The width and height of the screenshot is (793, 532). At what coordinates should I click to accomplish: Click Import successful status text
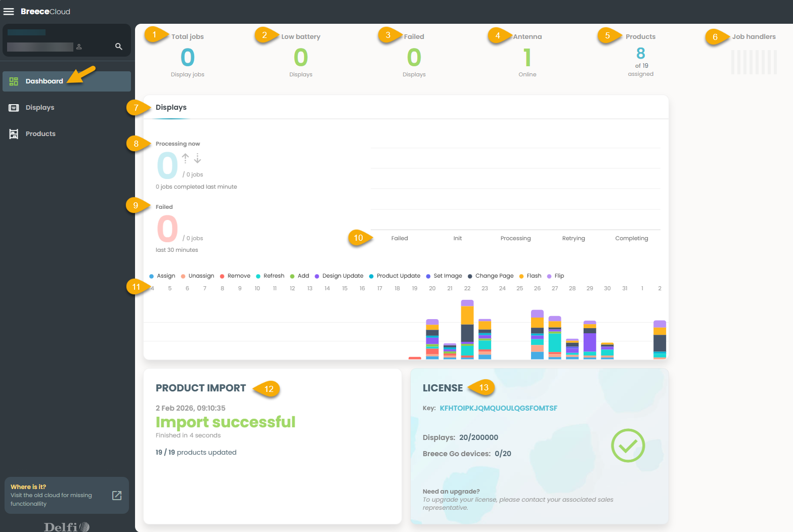(226, 422)
